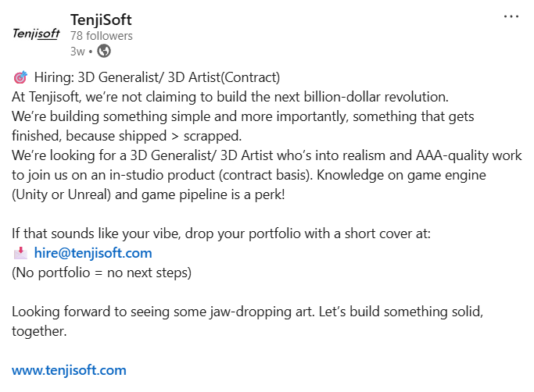The image size is (534, 392).
Task: Click the Hiring 3D Generalist headline text
Action: point(157,78)
